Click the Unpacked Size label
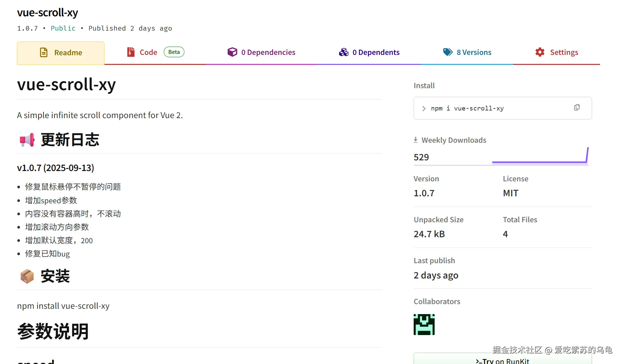The width and height of the screenshot is (622, 364). 439,220
